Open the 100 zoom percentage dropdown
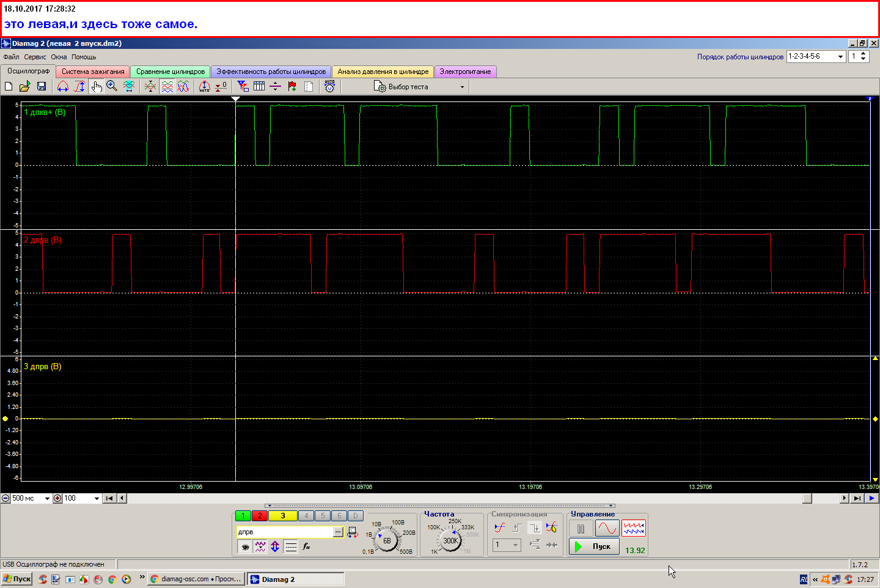880x588 pixels. click(97, 498)
